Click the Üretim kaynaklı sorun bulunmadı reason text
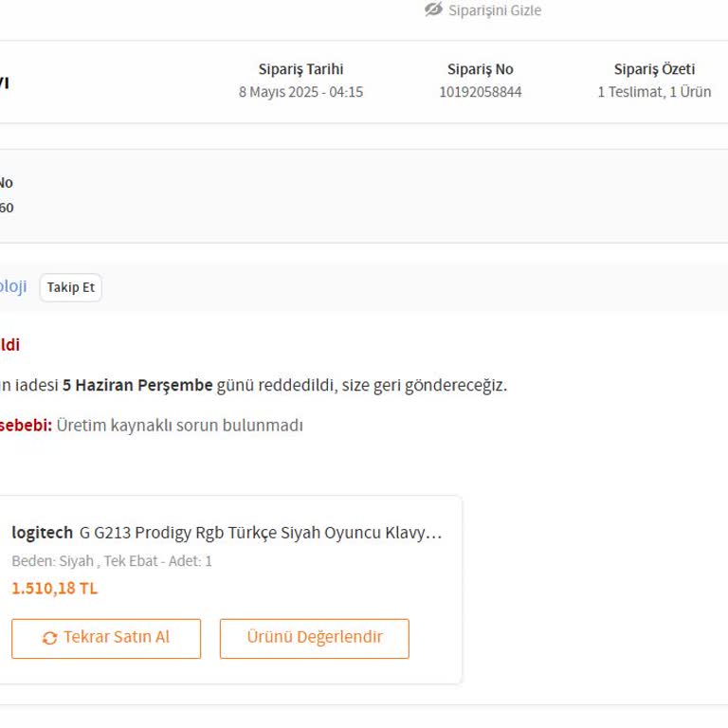728x728 pixels. click(x=179, y=426)
